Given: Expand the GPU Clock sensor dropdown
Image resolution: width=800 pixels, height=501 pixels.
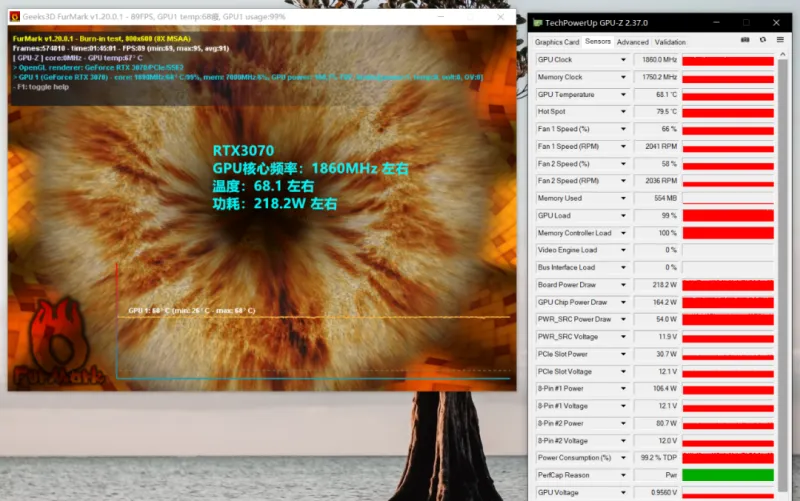Looking at the screenshot, I should [623, 60].
